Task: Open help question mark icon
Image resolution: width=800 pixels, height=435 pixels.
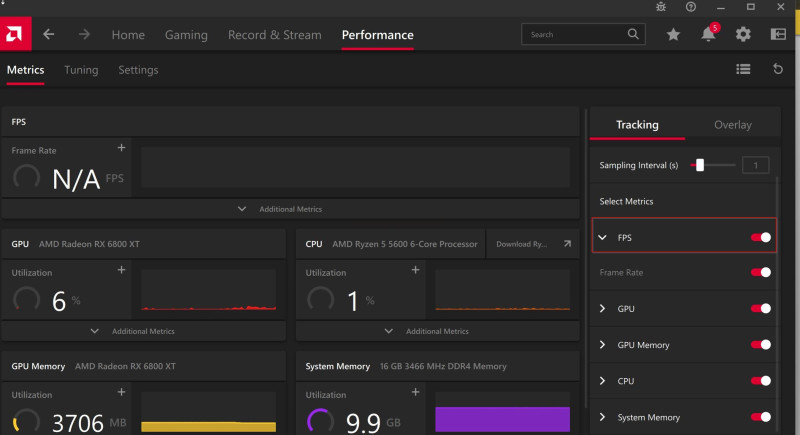Action: point(690,7)
